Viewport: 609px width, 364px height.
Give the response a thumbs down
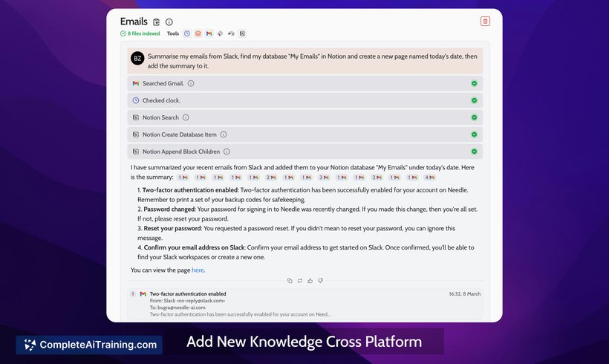(x=320, y=281)
